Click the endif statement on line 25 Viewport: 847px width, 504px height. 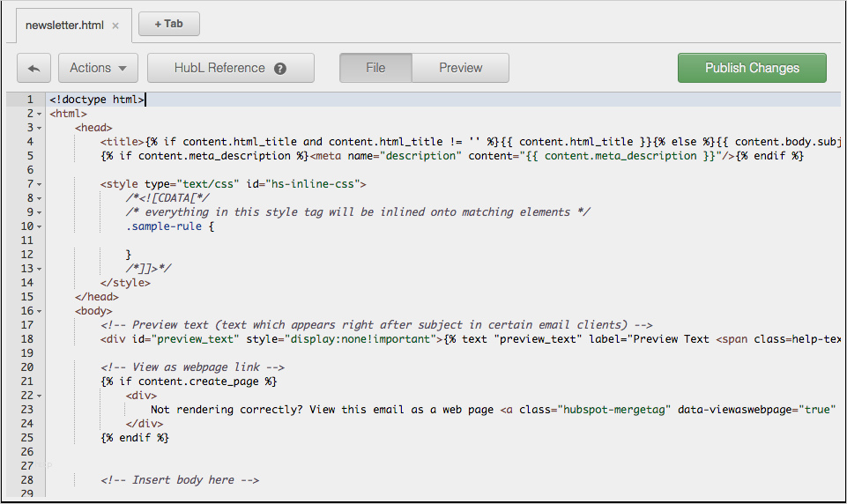(135, 438)
